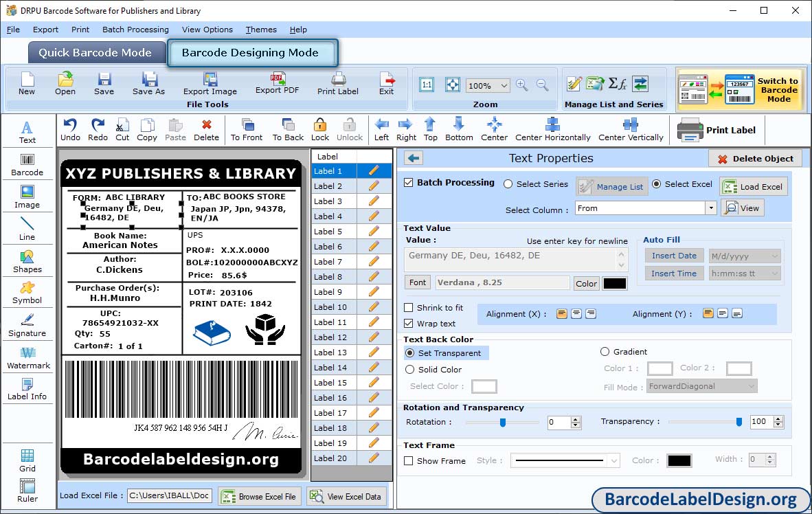Increase the Transparency value stepper
Screen dimensions: 812x514
pos(778,418)
